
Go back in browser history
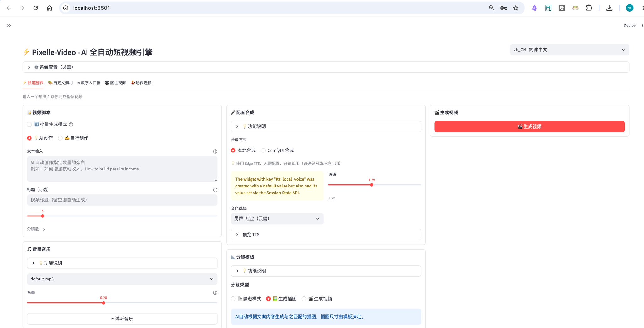pos(9,8)
